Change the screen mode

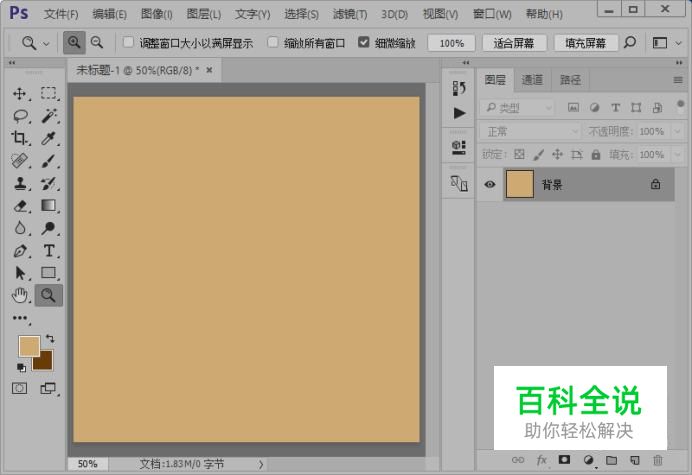(48, 388)
